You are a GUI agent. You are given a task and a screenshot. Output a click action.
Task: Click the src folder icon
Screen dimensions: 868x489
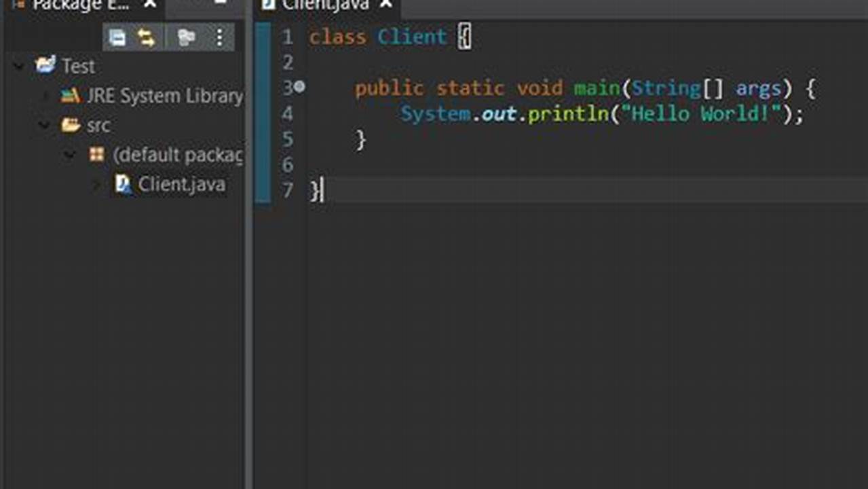pos(69,125)
